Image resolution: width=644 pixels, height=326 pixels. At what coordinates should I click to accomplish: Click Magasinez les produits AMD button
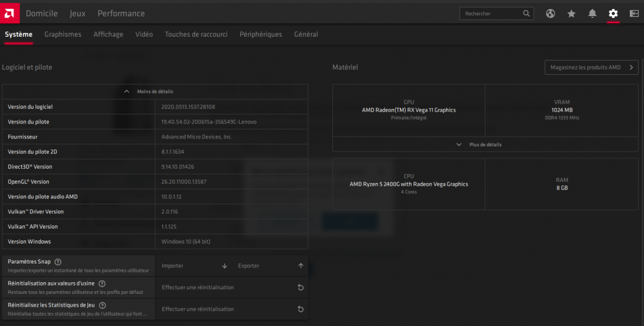point(591,67)
